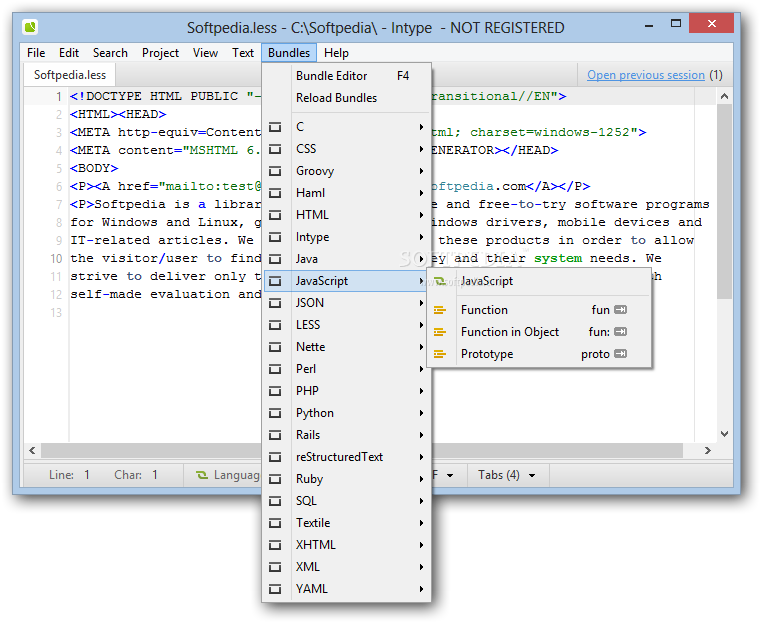Click the vertical scrollbar thumb

725,201
